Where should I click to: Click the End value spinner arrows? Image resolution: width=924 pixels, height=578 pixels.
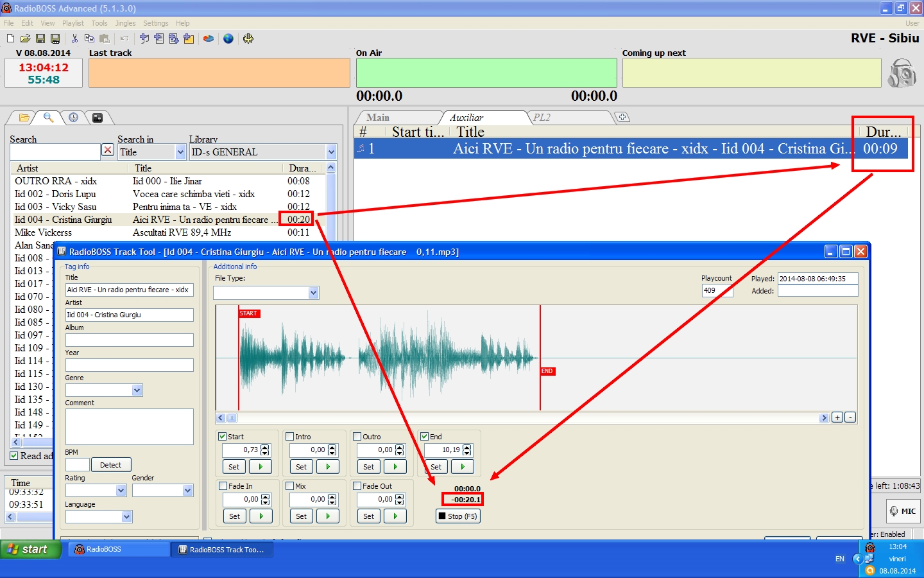point(467,450)
